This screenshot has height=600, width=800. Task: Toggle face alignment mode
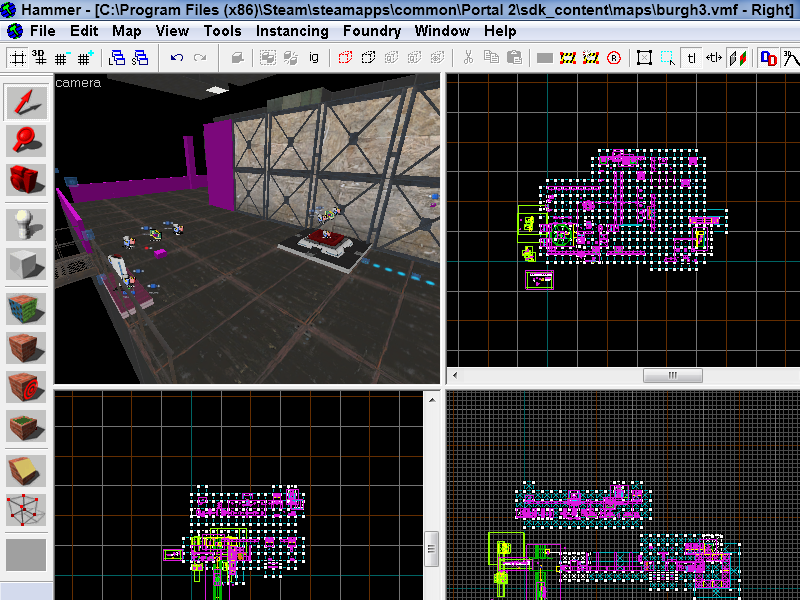pyautogui.click(x=737, y=58)
